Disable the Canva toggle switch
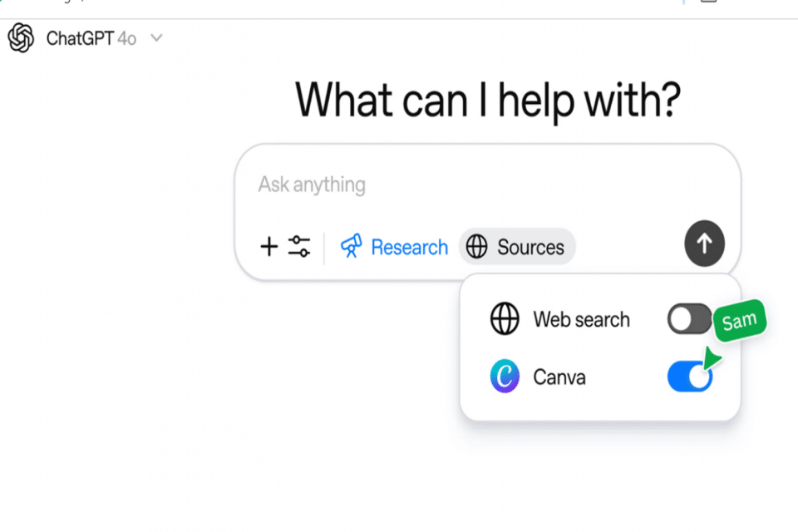Image resolution: width=798 pixels, height=532 pixels. (x=689, y=377)
